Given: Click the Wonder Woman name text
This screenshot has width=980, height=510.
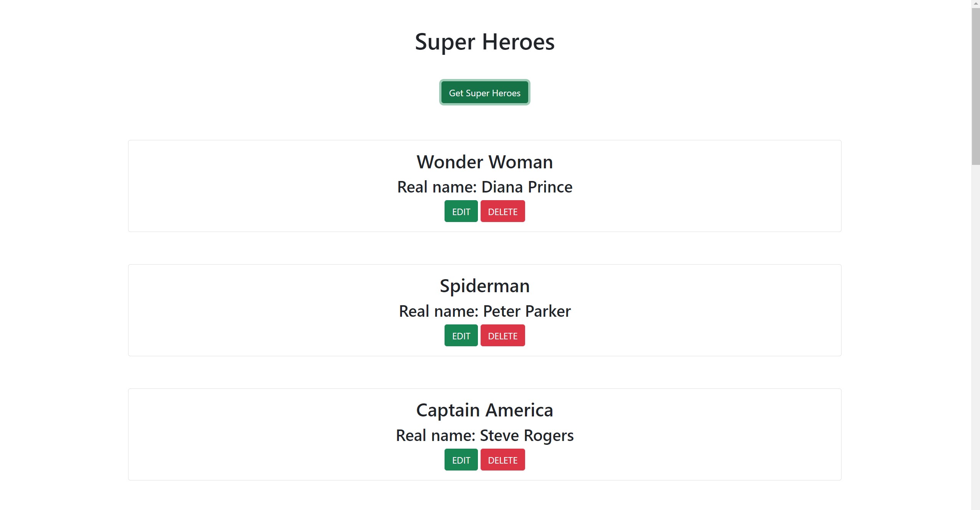Looking at the screenshot, I should pyautogui.click(x=484, y=161).
